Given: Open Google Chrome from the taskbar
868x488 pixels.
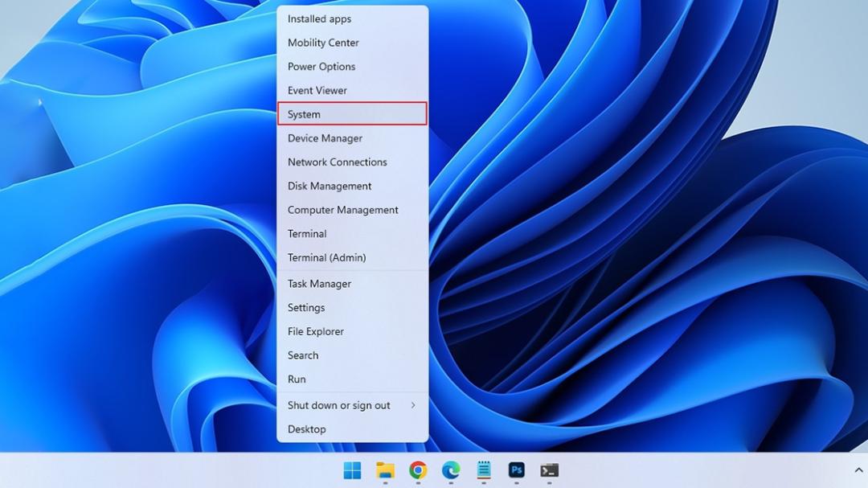Looking at the screenshot, I should pyautogui.click(x=418, y=470).
